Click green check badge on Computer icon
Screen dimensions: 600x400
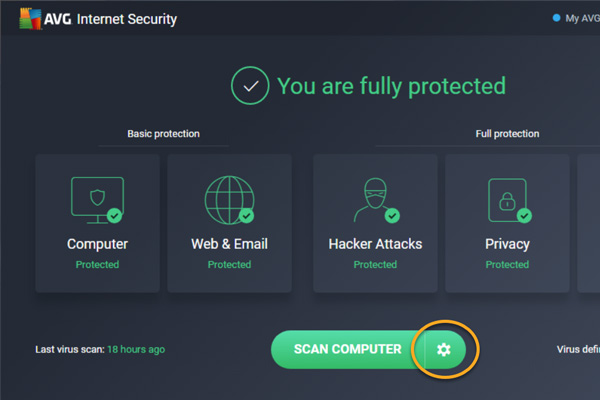click(x=114, y=216)
